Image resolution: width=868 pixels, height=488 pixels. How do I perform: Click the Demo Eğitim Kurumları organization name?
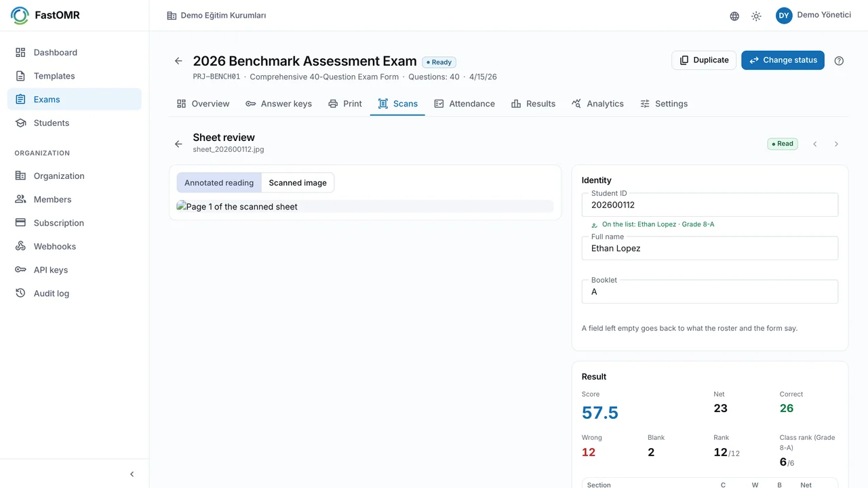coord(223,16)
